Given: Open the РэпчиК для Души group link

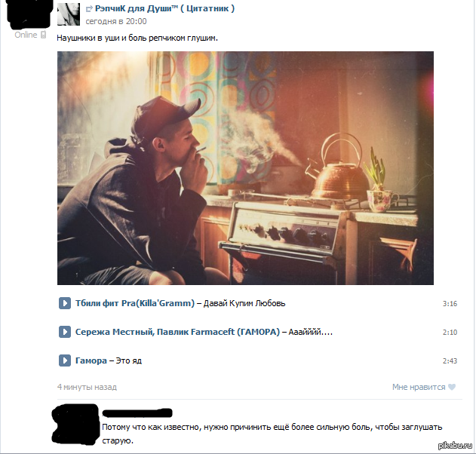Looking at the screenshot, I should pos(164,8).
